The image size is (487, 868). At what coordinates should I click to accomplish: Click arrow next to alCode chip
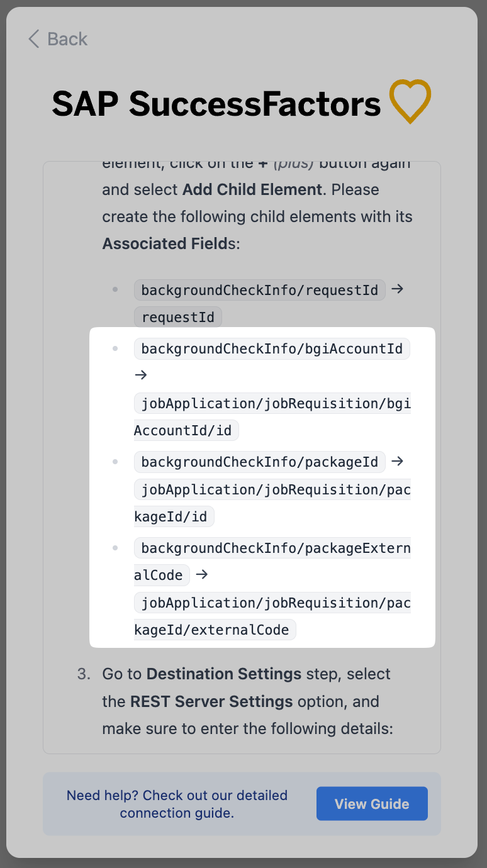point(201,575)
